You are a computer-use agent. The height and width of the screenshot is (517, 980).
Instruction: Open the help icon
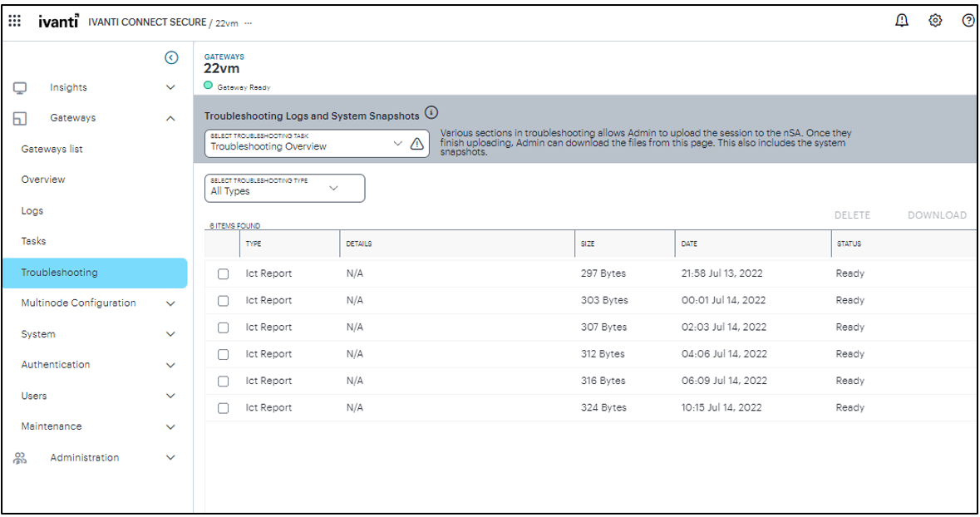967,20
